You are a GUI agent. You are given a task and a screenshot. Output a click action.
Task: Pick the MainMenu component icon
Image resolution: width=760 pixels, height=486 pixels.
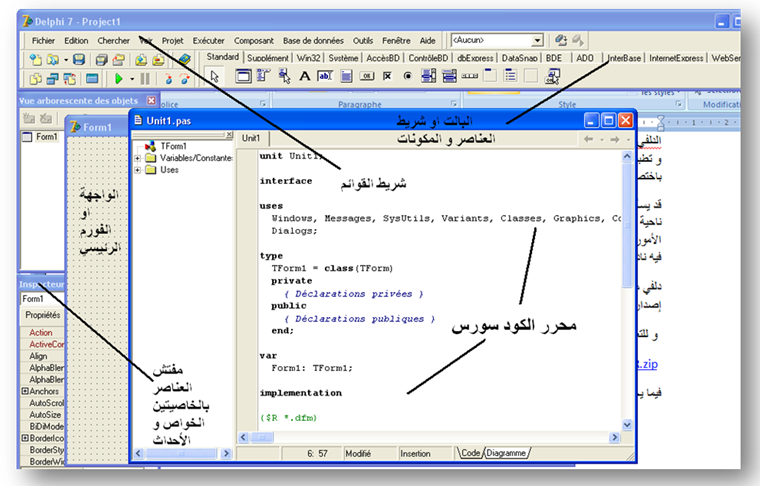tap(263, 76)
